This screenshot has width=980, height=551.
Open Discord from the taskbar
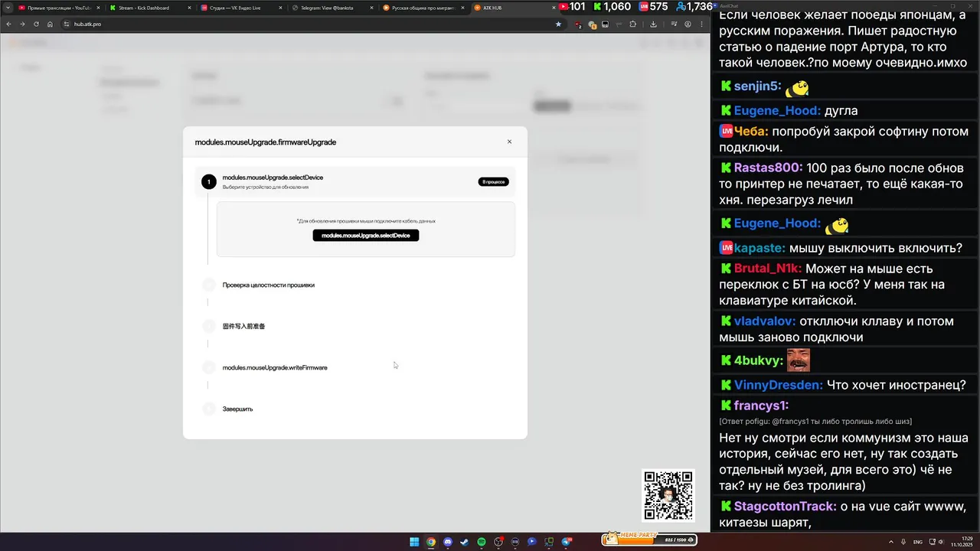coord(448,542)
